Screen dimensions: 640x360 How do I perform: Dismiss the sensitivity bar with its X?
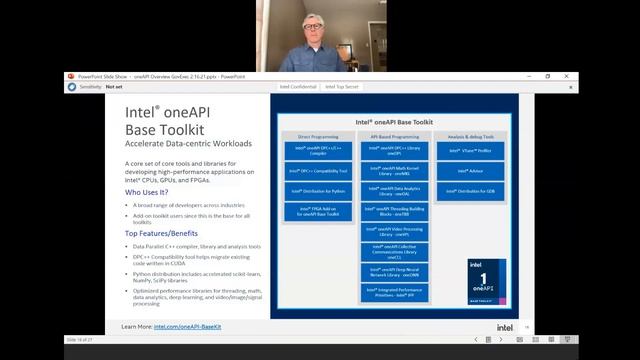[571, 87]
